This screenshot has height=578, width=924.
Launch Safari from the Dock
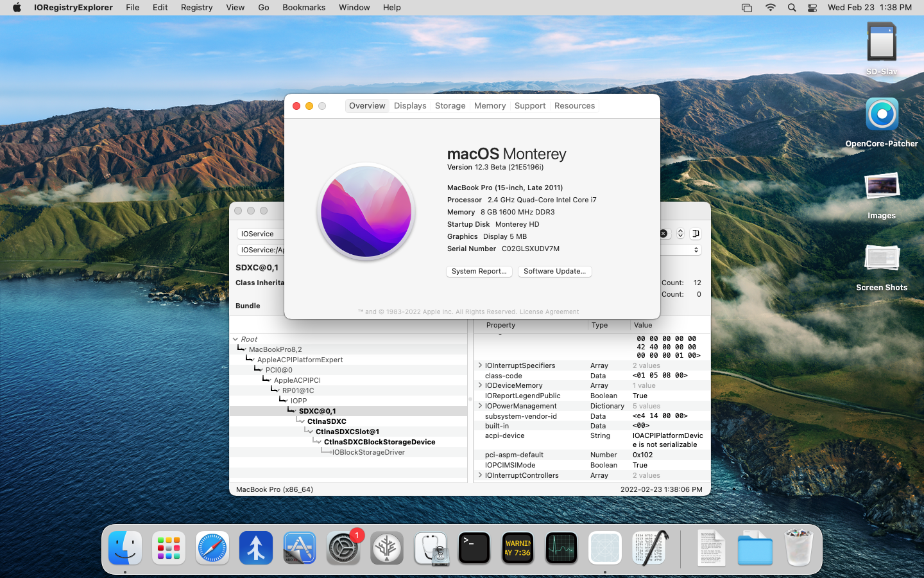click(212, 548)
